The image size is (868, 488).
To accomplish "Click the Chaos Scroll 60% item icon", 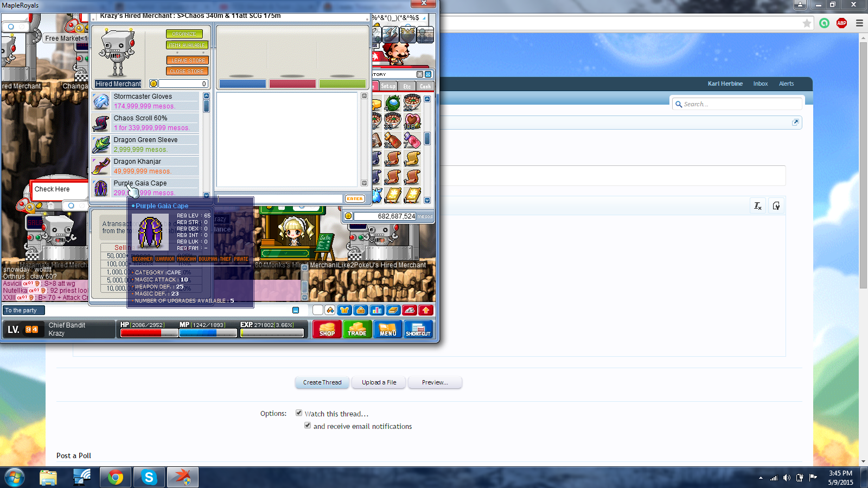I will click(101, 123).
